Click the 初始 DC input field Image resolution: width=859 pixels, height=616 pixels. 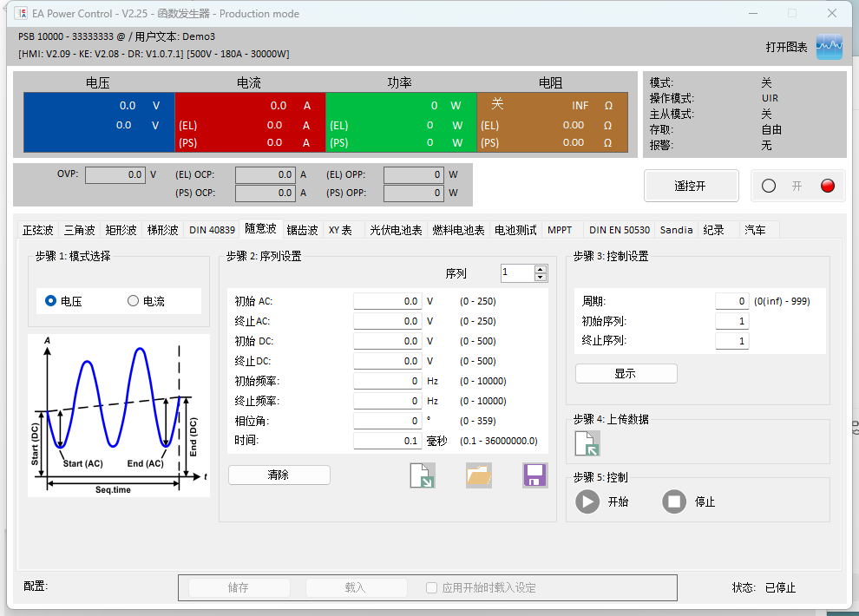tap(387, 341)
